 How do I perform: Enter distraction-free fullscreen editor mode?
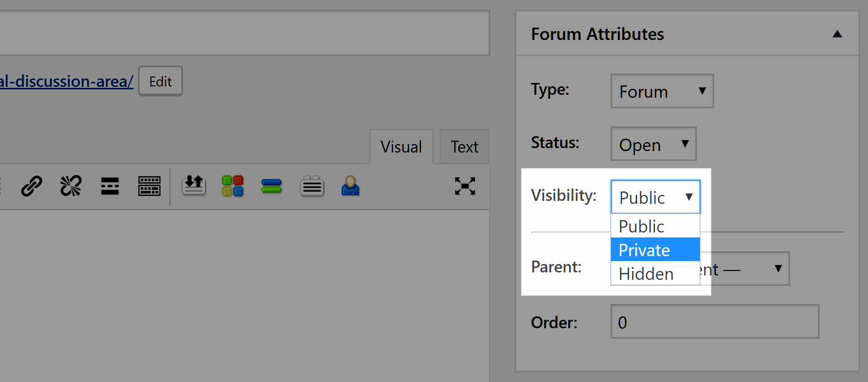pyautogui.click(x=465, y=186)
